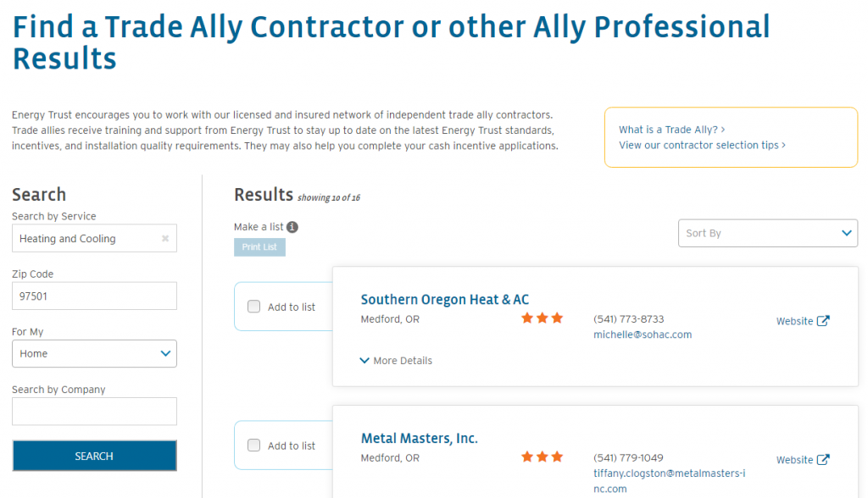This screenshot has height=498, width=868.
Task: Expand More Details for Southern Oregon Heat & AC
Action: (x=396, y=361)
